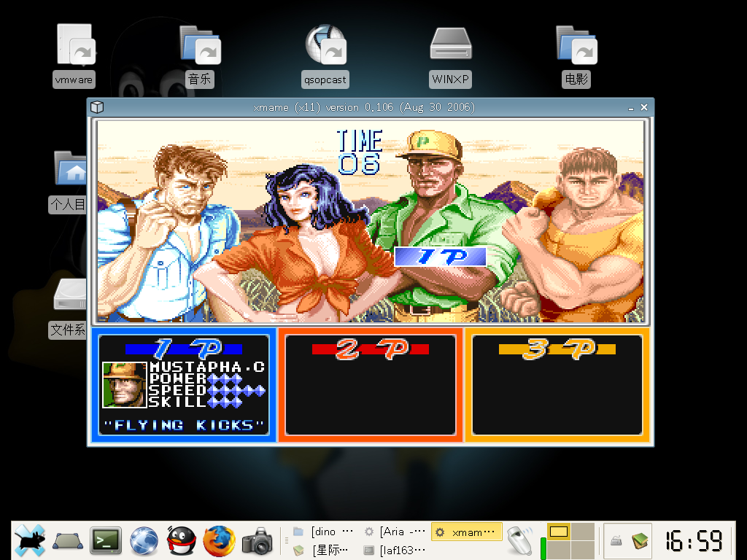Click the POWER stat row
This screenshot has height=560, width=747.
click(x=196, y=378)
